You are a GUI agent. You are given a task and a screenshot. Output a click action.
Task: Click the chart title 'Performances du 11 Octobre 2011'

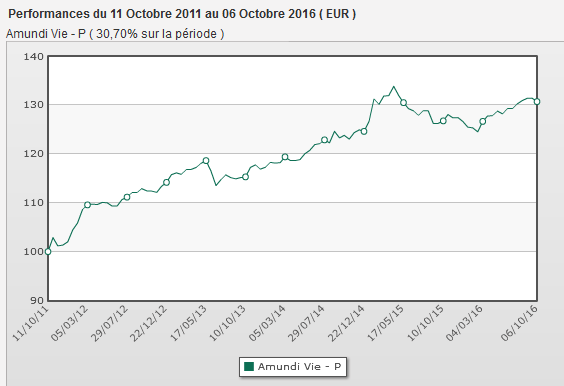click(x=105, y=14)
